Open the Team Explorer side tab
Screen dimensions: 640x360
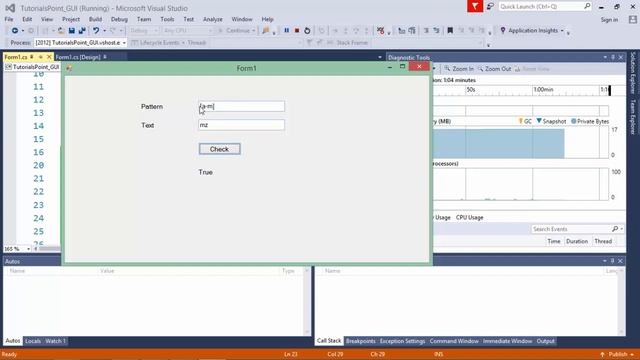[633, 117]
